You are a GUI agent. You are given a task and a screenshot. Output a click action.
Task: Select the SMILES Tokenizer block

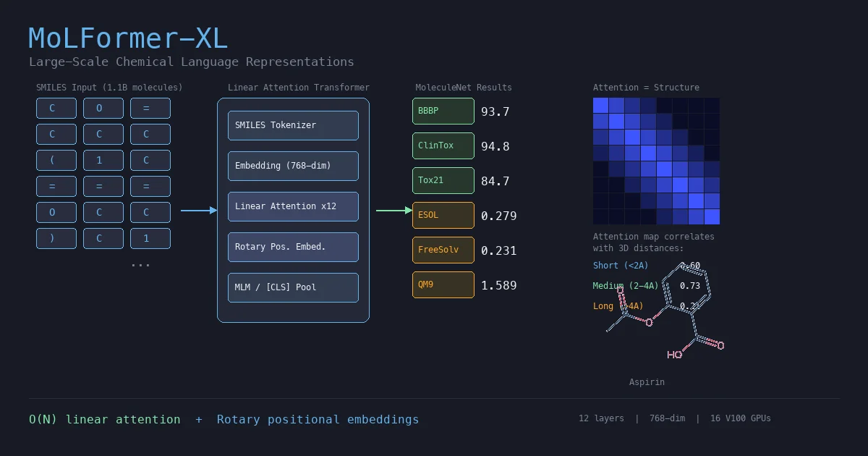(293, 125)
